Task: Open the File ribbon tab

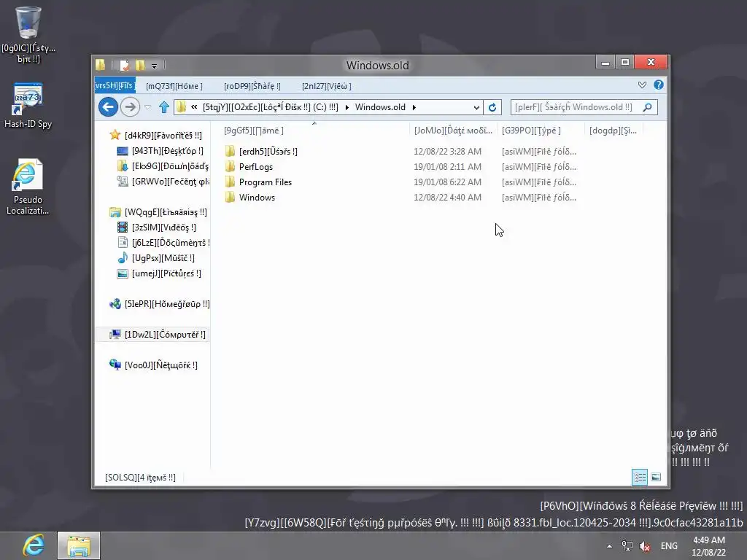Action: 115,86
